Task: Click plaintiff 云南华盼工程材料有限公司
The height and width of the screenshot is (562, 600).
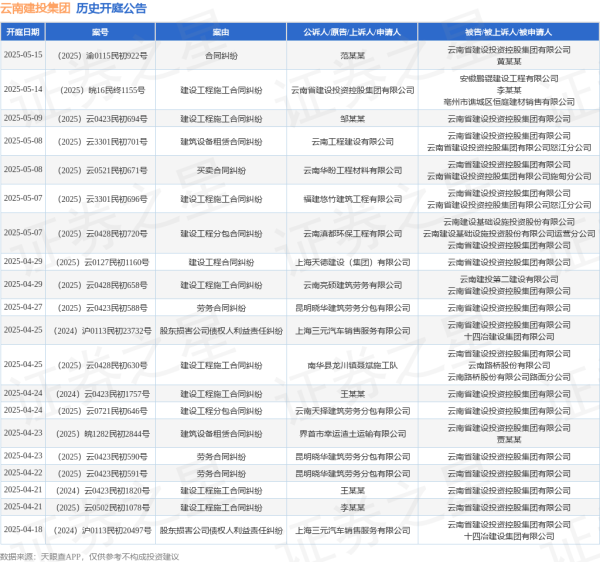Action: click(352, 171)
